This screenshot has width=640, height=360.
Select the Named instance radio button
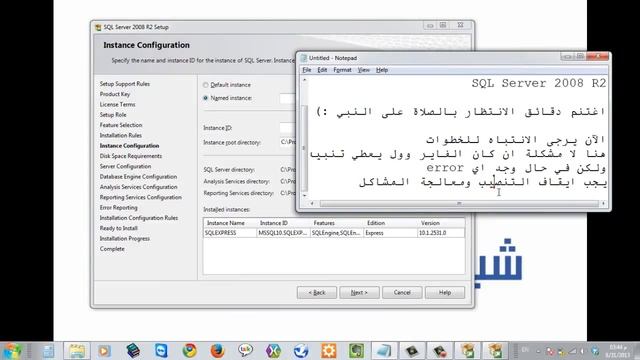pos(206,98)
